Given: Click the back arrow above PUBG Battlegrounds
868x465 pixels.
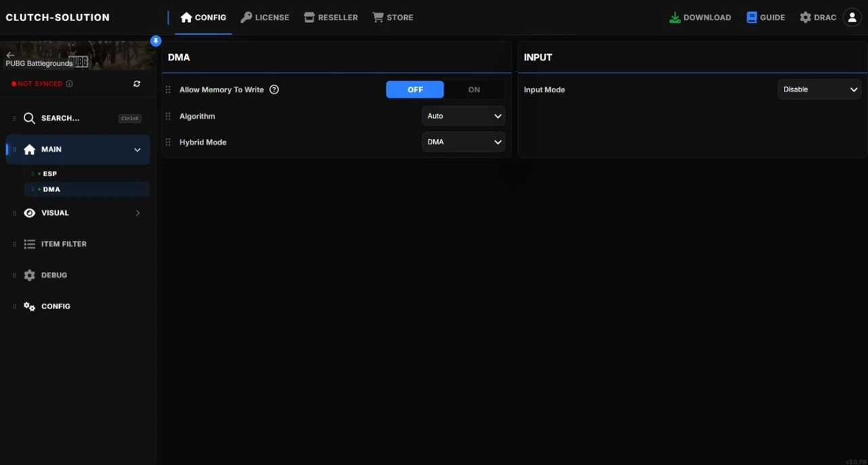Looking at the screenshot, I should point(10,55).
